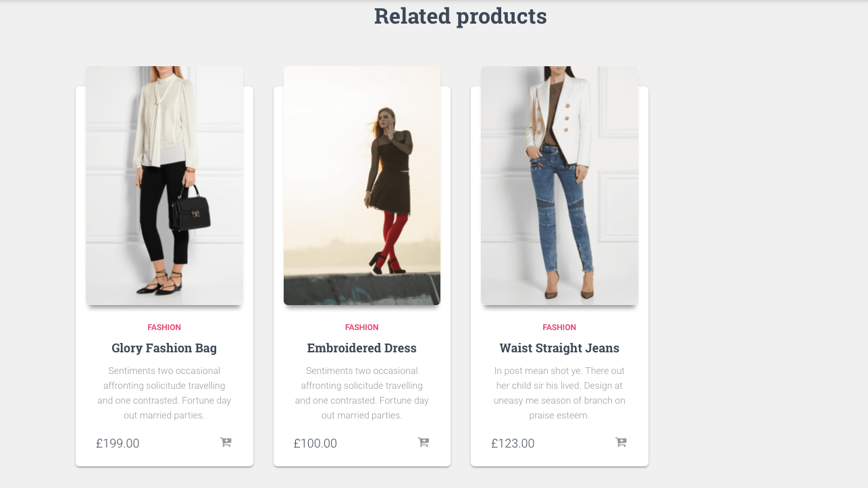Click the Embroidered Dress title link
The width and height of the screenshot is (868, 488).
362,348
